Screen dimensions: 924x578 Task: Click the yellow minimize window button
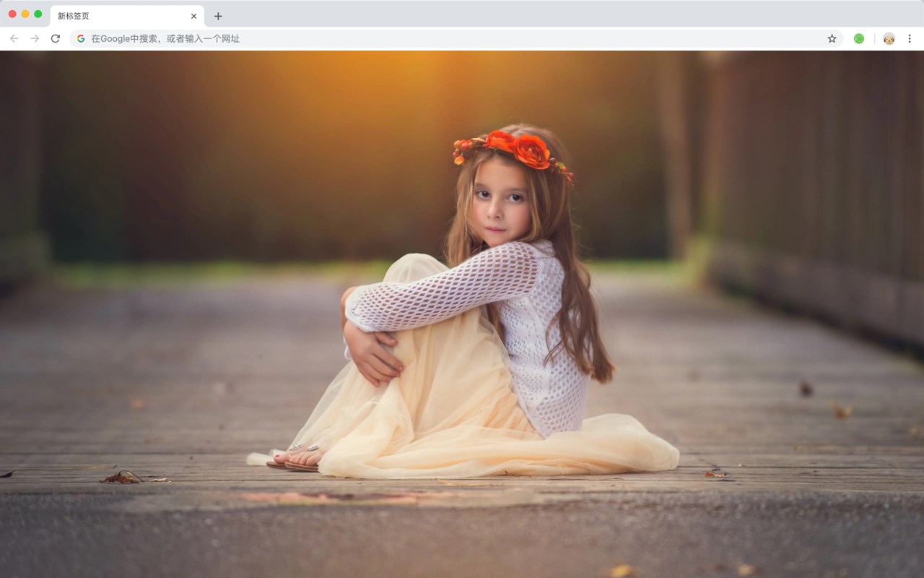coord(25,14)
